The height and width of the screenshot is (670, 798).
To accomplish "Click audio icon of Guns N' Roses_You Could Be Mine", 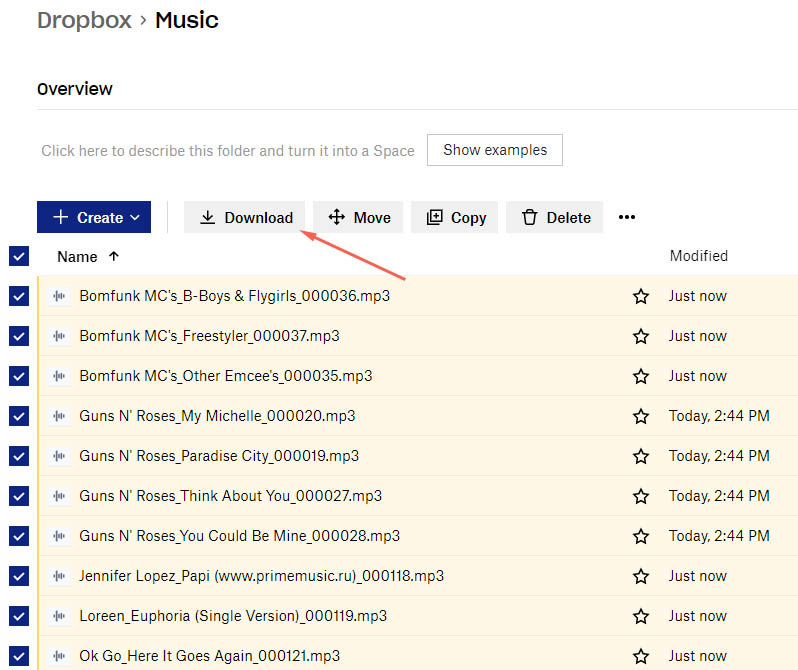I will click(59, 536).
